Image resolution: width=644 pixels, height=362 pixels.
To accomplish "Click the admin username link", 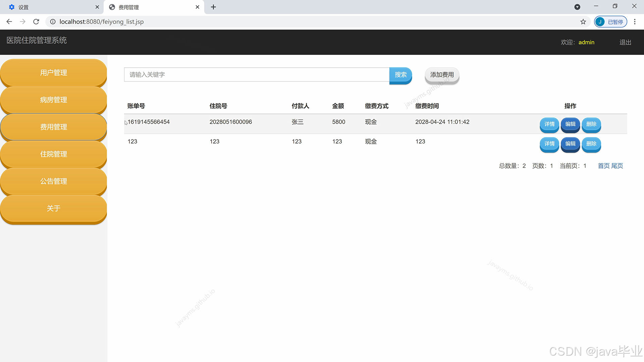I will click(x=586, y=42).
